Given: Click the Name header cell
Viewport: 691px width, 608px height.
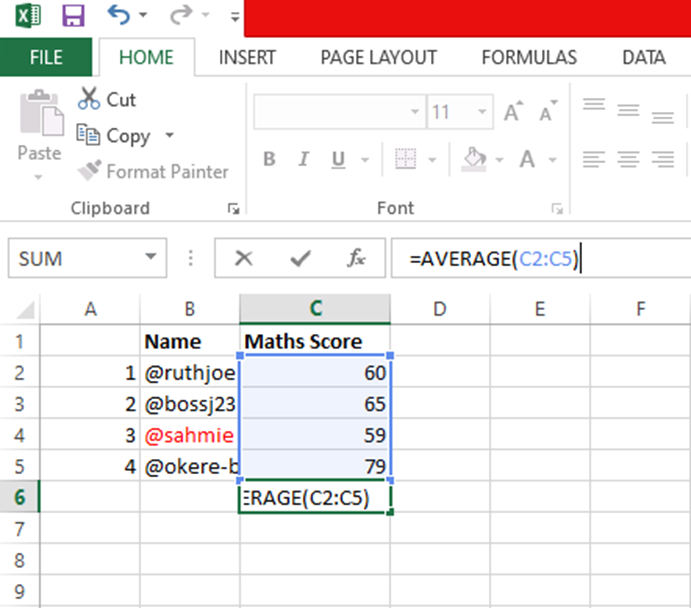Looking at the screenshot, I should [189, 341].
